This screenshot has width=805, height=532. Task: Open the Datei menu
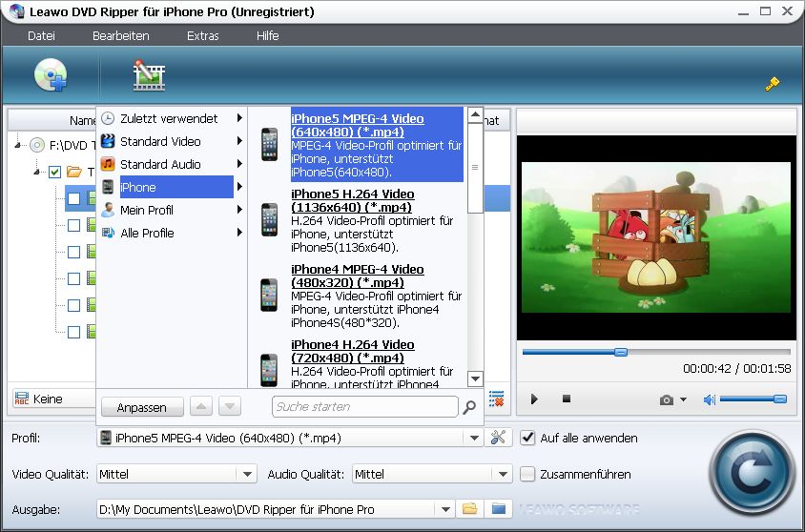coord(41,36)
